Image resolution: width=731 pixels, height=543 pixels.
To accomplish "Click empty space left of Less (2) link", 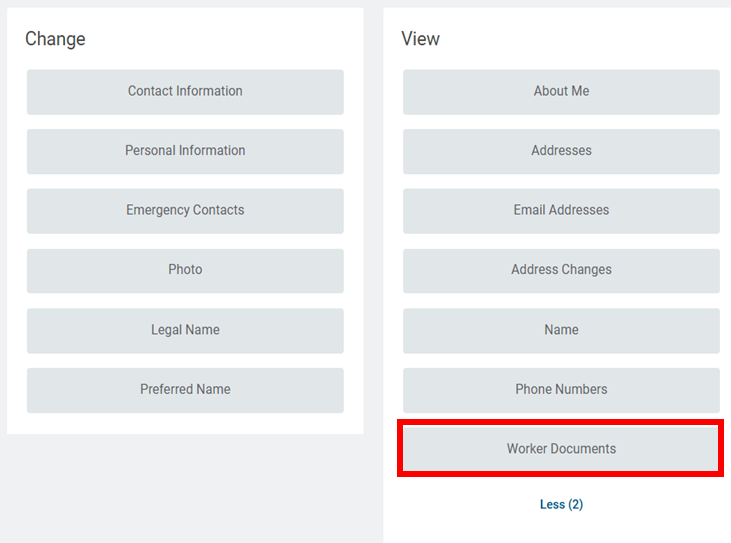I will tap(450, 505).
